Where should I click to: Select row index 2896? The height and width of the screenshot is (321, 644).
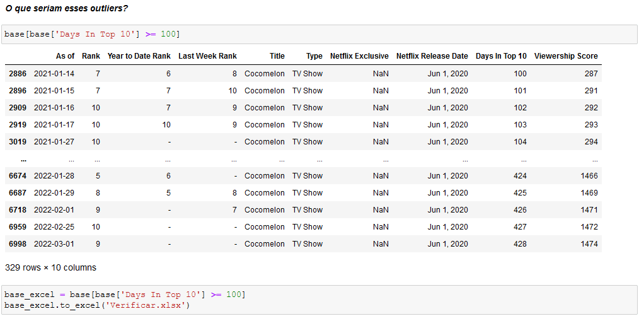pyautogui.click(x=18, y=90)
